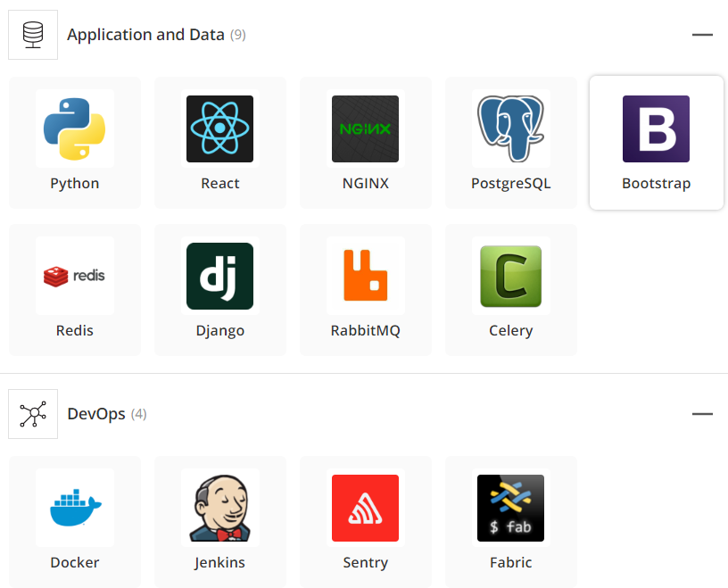
Task: Open the Celery icon
Action: (510, 276)
